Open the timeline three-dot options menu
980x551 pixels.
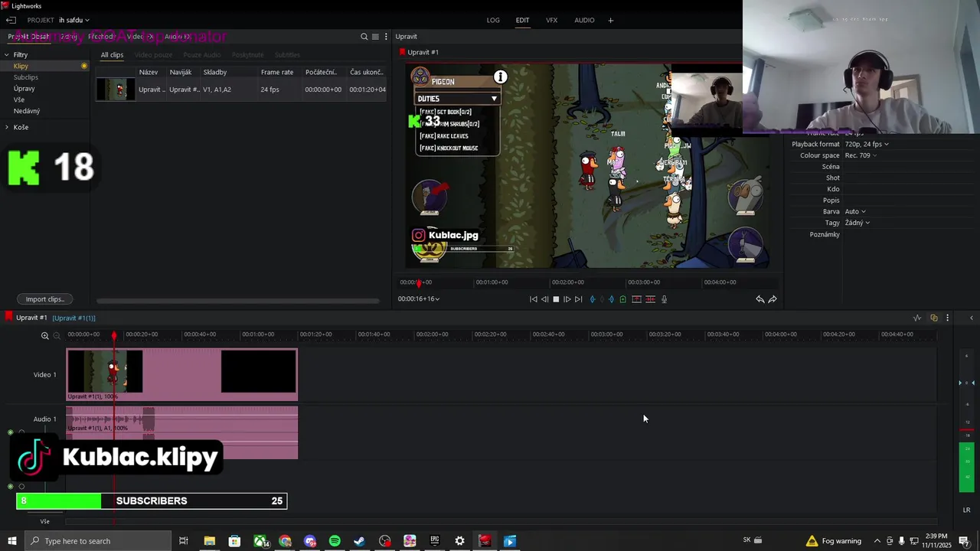(x=947, y=318)
